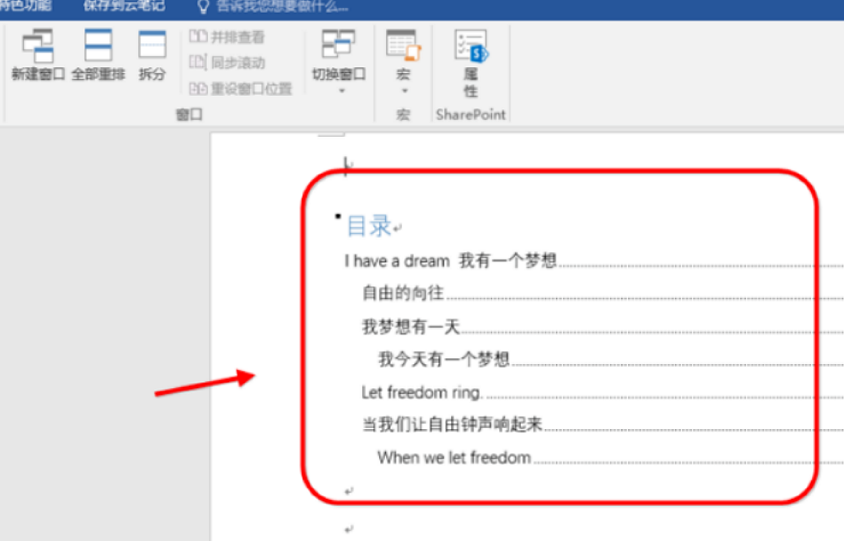The image size is (844, 541).
Task: Open TOC entry 我梦想有一天
Action: point(411,326)
